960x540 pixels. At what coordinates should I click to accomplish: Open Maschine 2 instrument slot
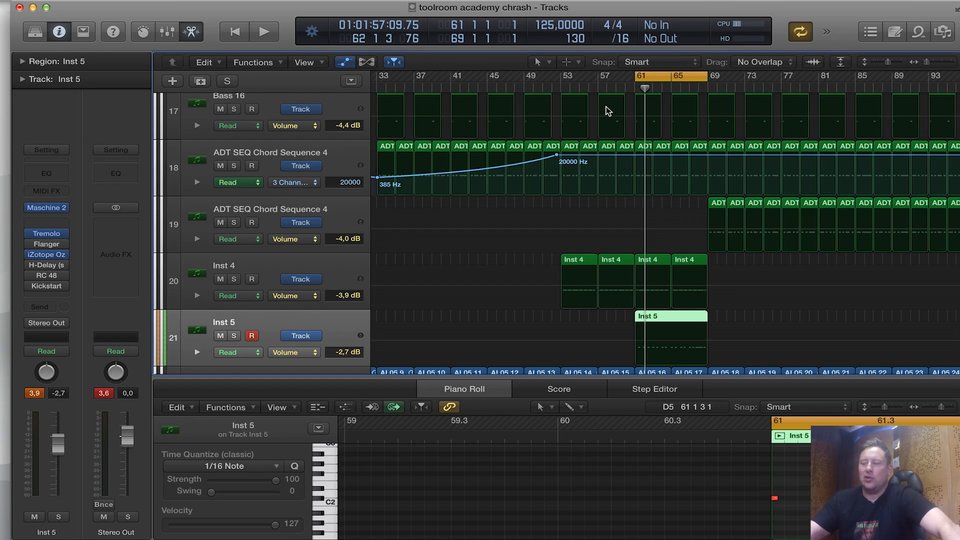[x=47, y=208]
